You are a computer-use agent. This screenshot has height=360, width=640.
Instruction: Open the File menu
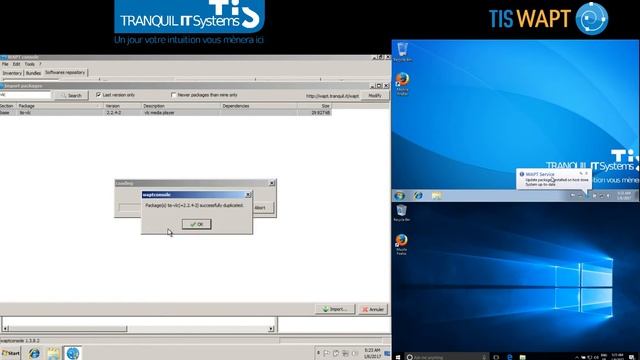pos(5,64)
